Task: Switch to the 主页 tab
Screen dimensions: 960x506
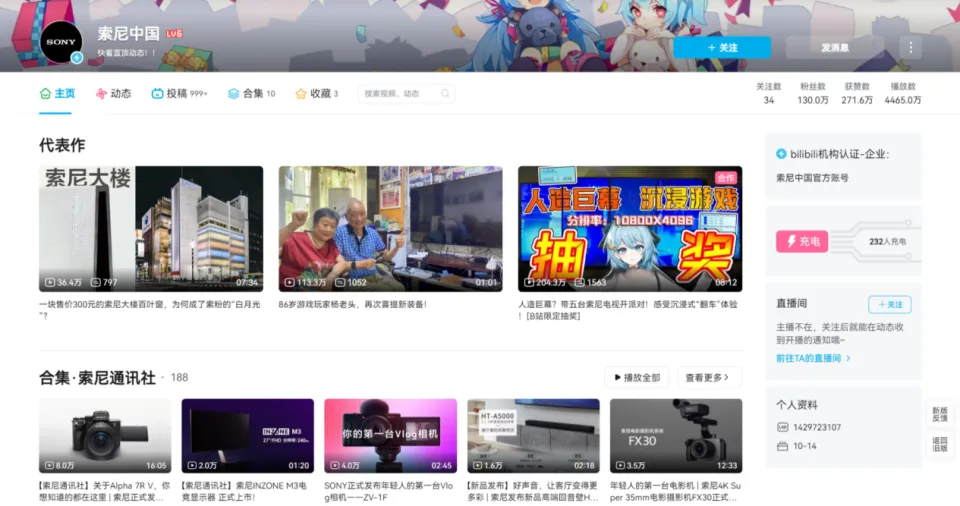Action: coord(57,94)
